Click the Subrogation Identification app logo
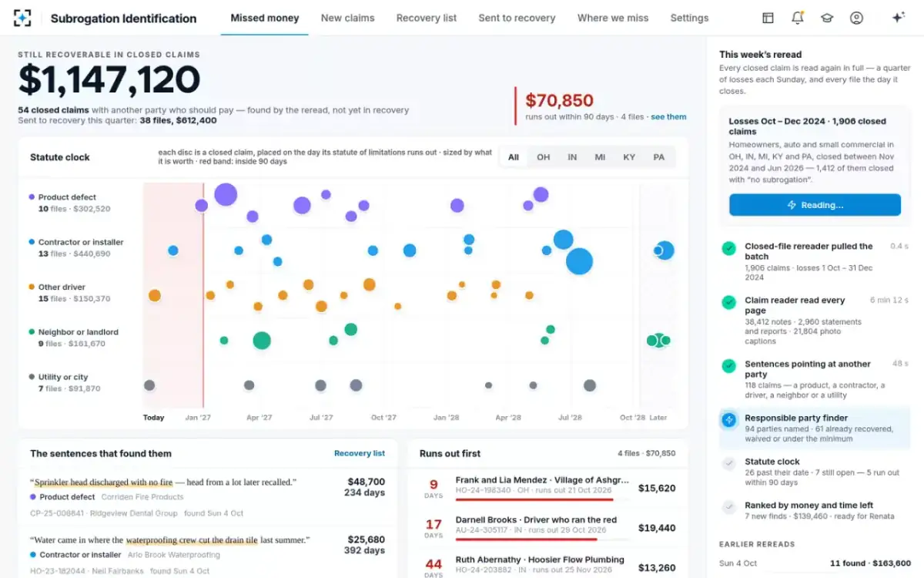 click(x=23, y=18)
